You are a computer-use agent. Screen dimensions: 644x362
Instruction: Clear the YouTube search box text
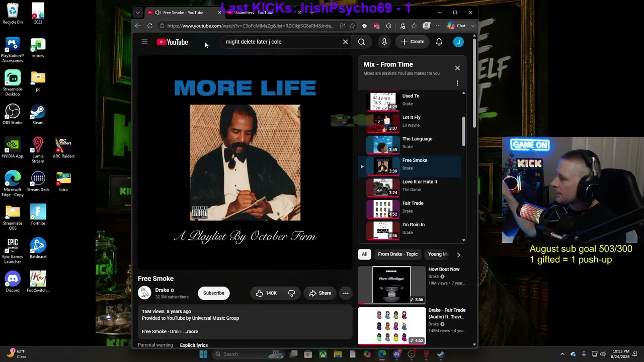click(345, 42)
